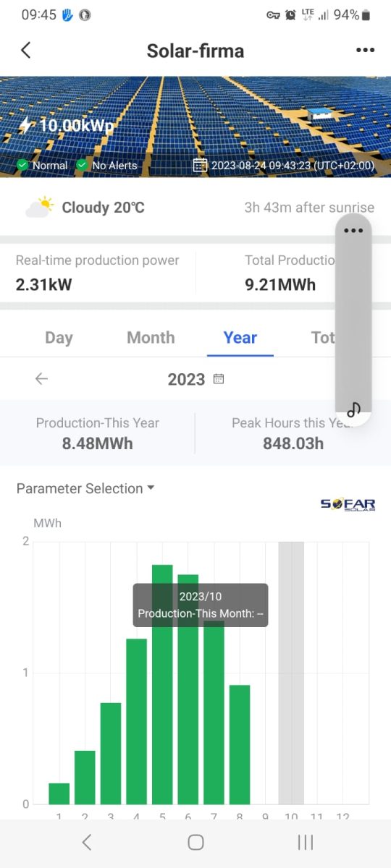Tap the green Normal status checkmark
Screen dimensions: 391x868
[x=22, y=166]
